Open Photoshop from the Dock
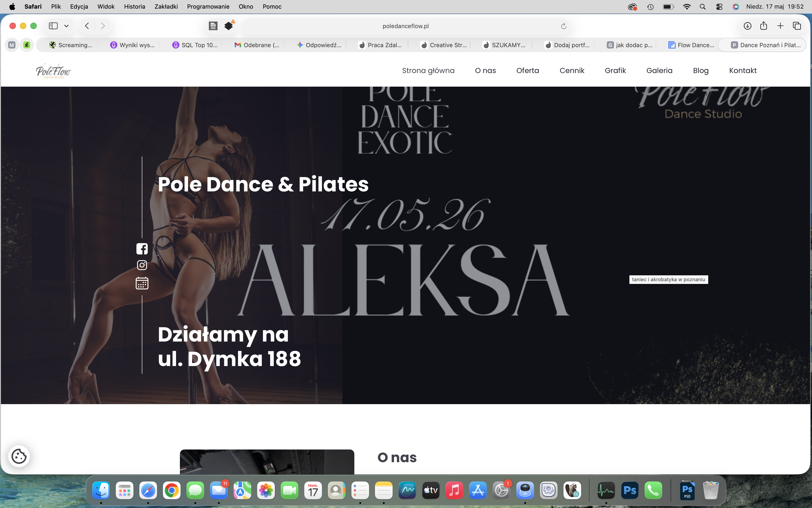Screen dimensions: 812x508 pyautogui.click(x=629, y=490)
